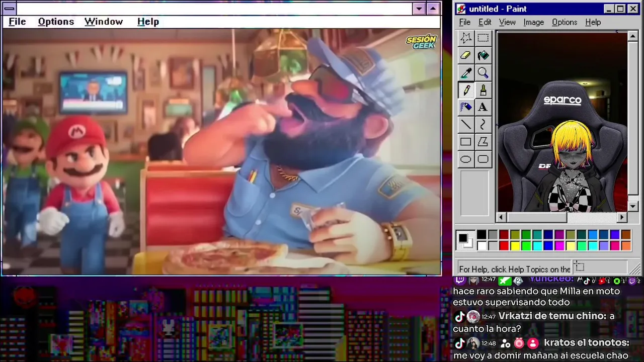Open the Edit menu in Paint
The image size is (644, 362).
pos(485,22)
